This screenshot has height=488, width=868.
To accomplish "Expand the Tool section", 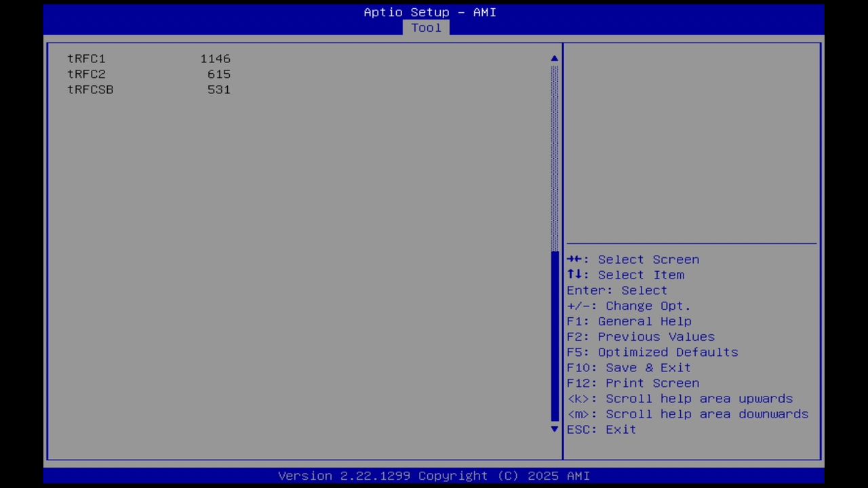I will (x=426, y=27).
